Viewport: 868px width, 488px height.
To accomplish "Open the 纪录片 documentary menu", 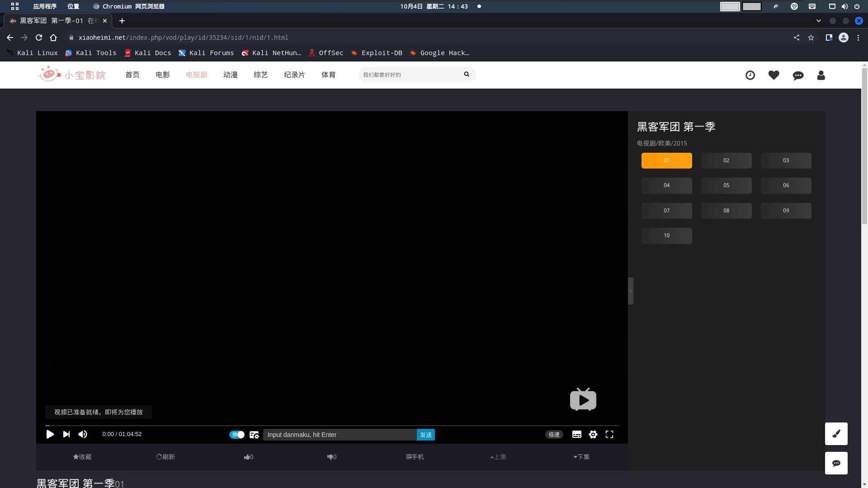I will coord(295,75).
